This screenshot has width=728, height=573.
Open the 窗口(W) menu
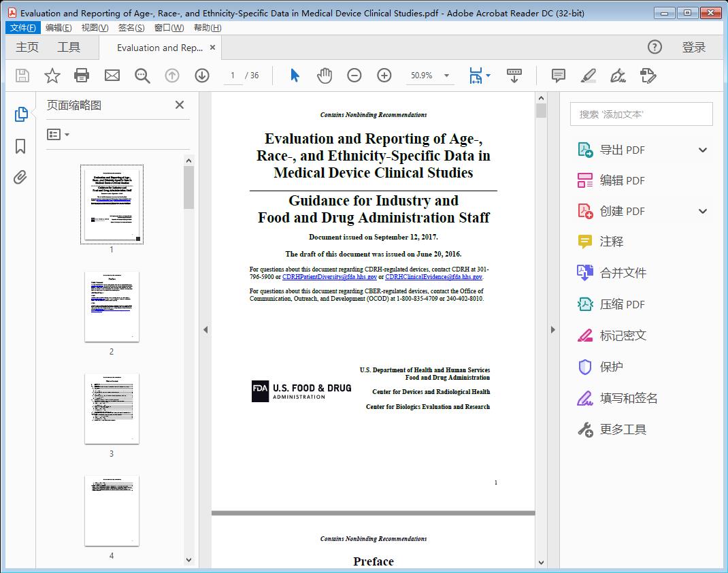[169, 28]
